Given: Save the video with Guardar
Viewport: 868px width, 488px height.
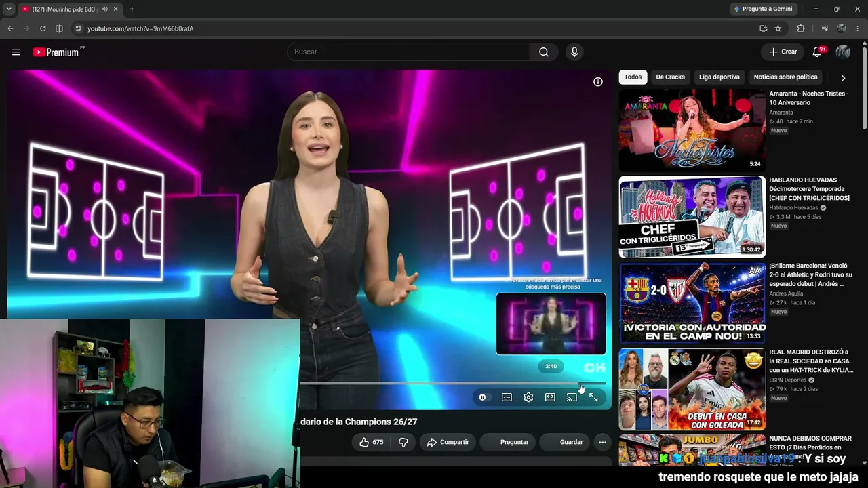Looking at the screenshot, I should [x=564, y=442].
